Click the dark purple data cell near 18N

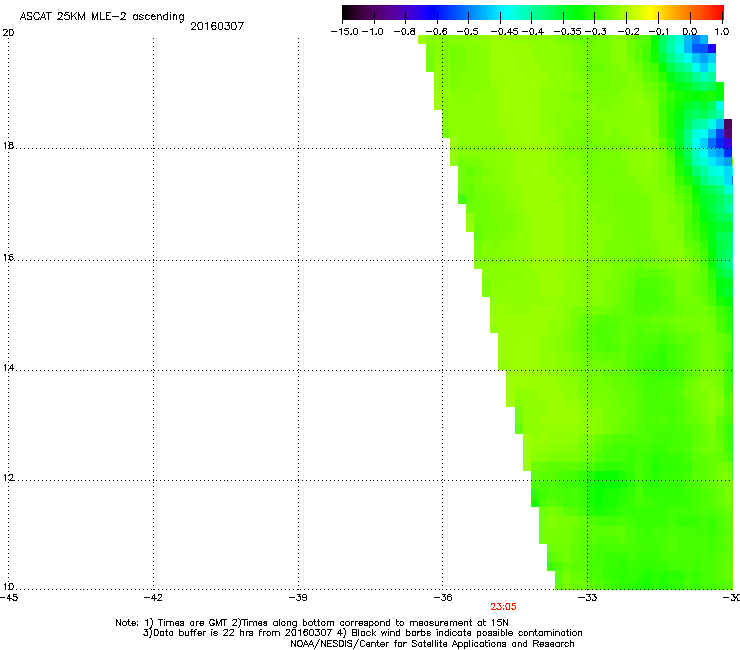728,128
